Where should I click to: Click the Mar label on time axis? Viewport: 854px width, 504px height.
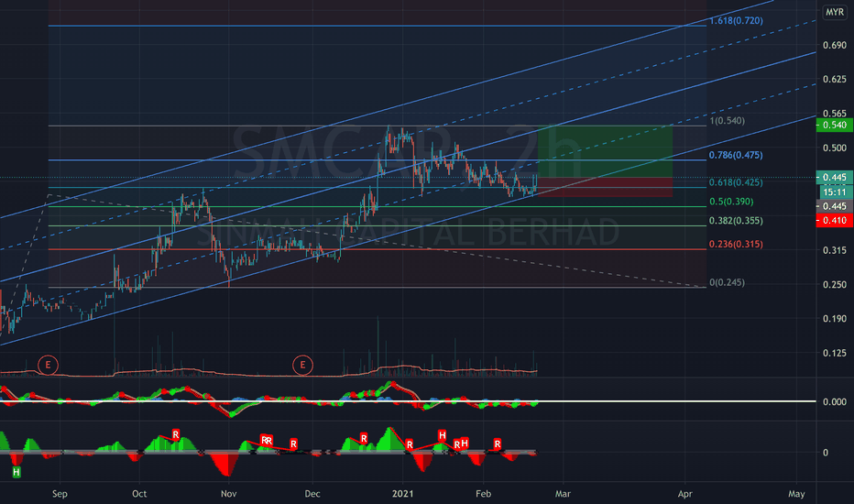tap(563, 494)
